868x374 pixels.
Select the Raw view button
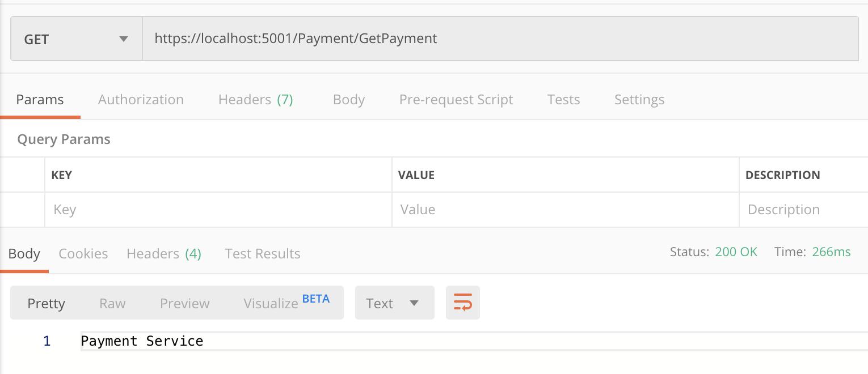click(x=112, y=303)
